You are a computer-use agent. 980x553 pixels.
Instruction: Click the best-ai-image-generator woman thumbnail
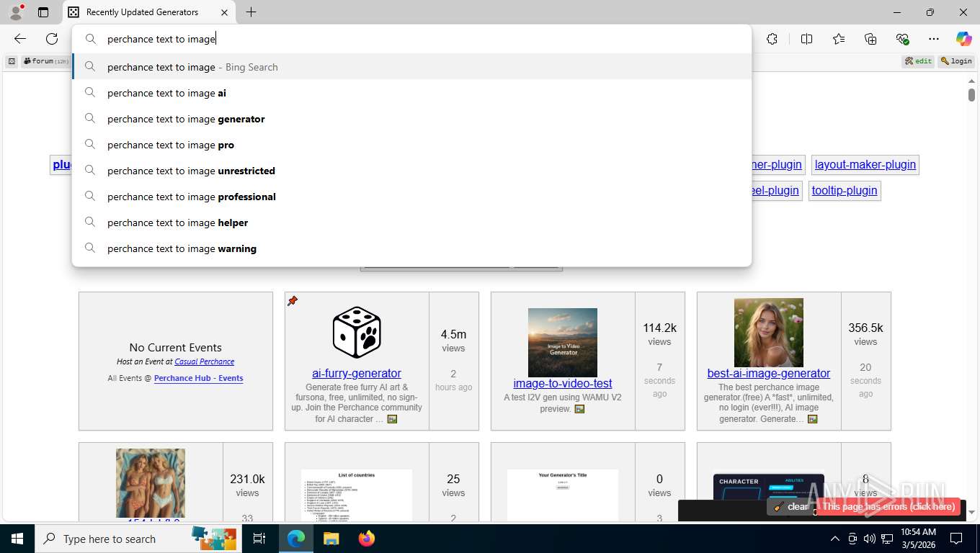click(x=769, y=333)
